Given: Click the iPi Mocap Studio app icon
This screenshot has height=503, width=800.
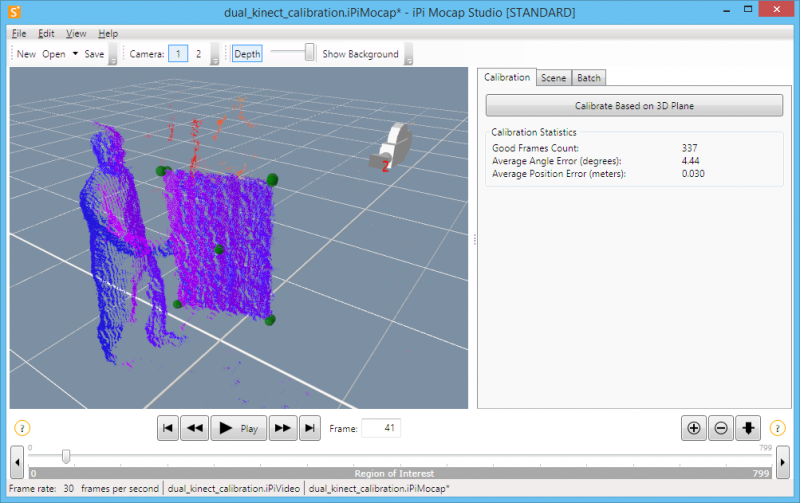Looking at the screenshot, I should pyautogui.click(x=15, y=12).
